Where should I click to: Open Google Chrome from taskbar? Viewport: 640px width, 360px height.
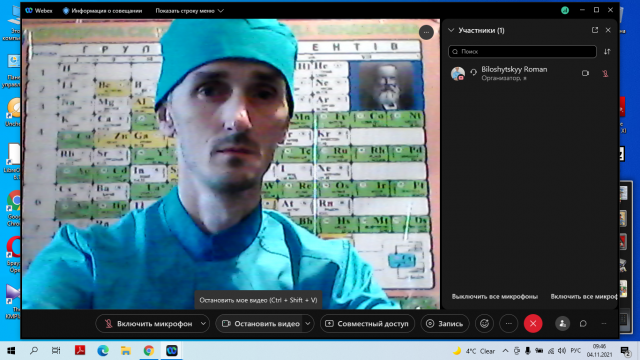coord(149,351)
